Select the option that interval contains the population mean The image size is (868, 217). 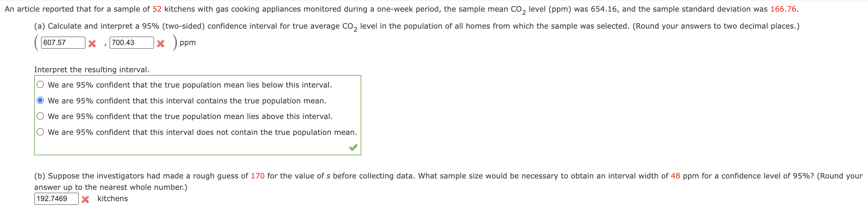[x=40, y=100]
